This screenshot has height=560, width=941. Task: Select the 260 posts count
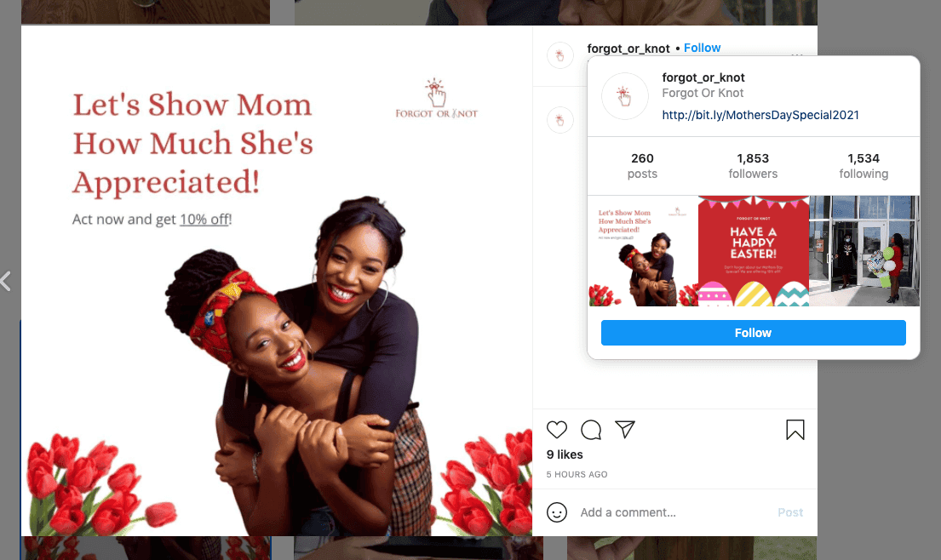point(642,166)
